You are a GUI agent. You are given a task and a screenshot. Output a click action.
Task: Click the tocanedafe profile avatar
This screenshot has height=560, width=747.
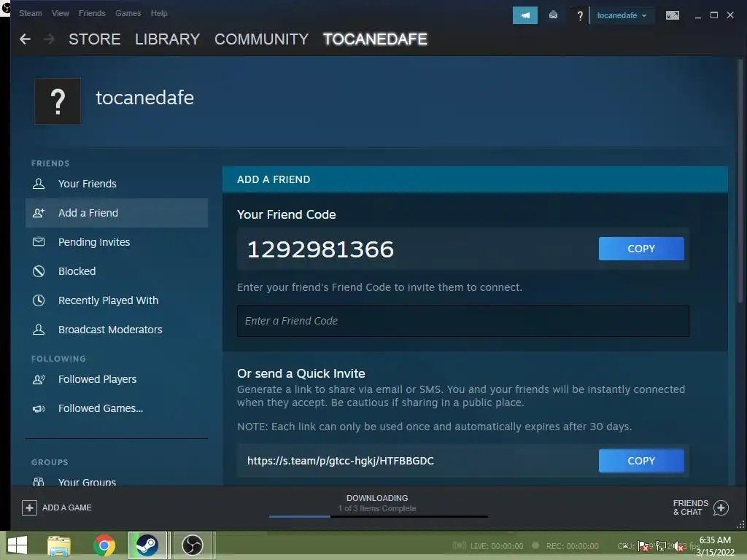point(58,101)
